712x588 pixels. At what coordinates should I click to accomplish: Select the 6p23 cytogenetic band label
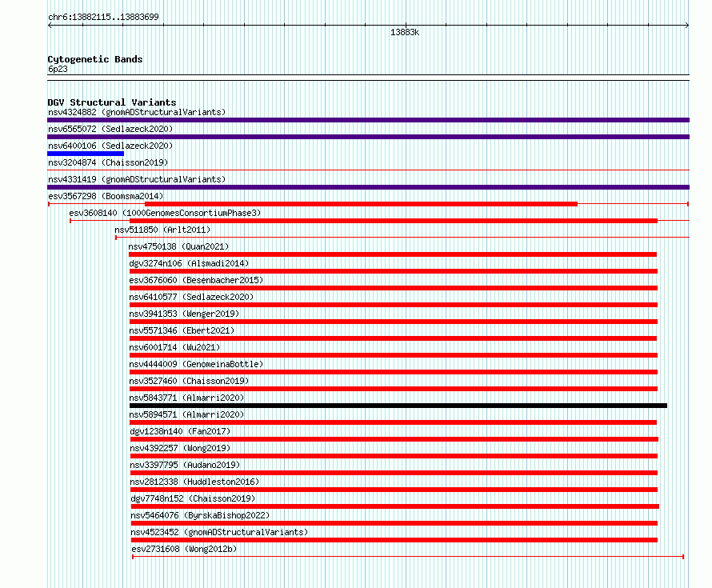click(x=58, y=69)
